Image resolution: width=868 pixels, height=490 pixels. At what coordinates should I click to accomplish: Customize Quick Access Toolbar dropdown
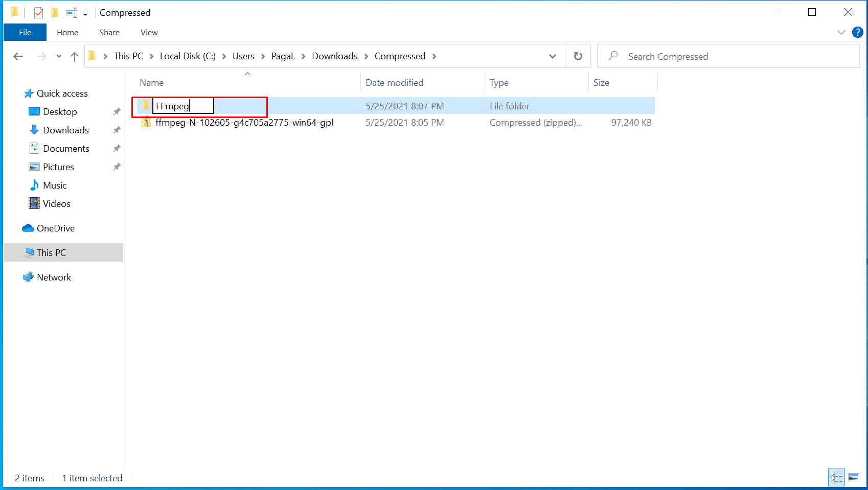click(85, 13)
